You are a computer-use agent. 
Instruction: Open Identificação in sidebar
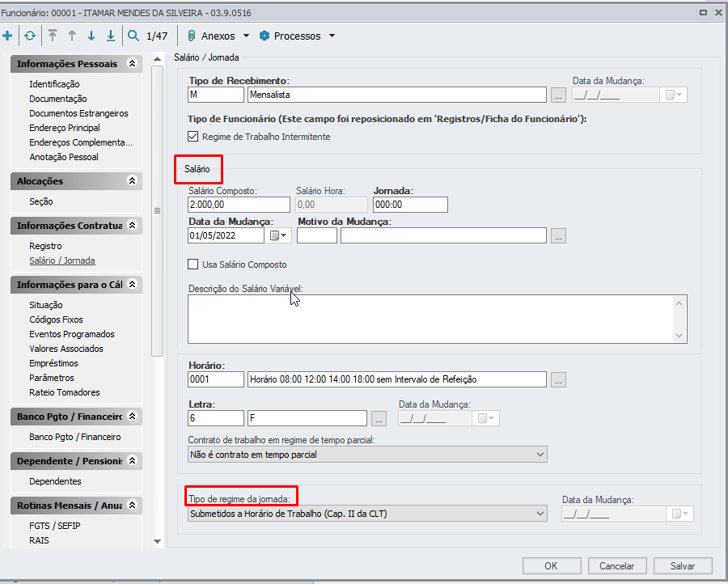tap(54, 84)
